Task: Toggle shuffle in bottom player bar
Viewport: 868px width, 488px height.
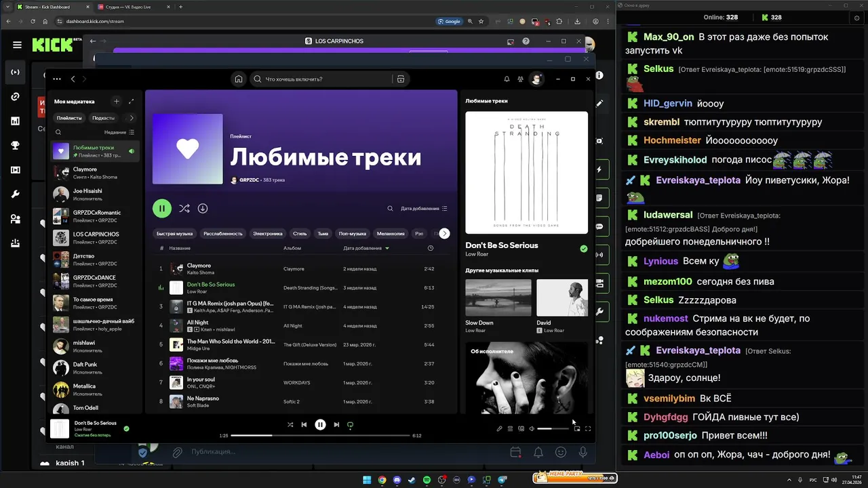Action: (x=290, y=425)
